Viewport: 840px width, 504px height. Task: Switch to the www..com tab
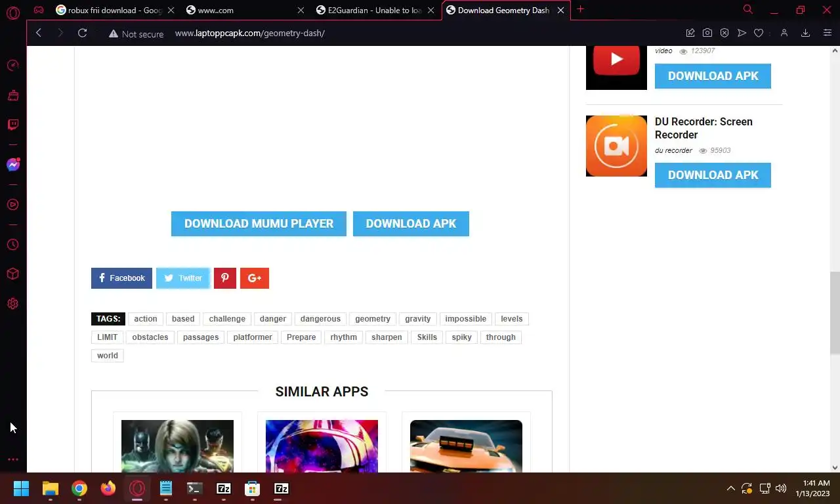coord(244,10)
